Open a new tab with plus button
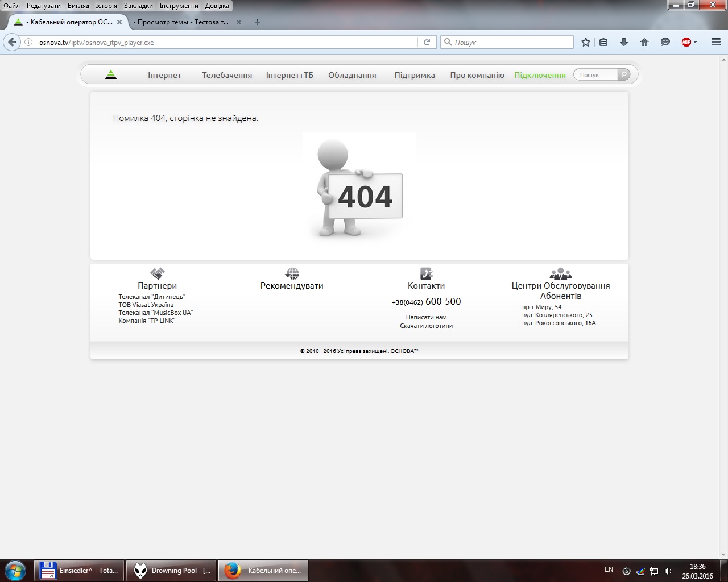728x582 pixels. click(x=258, y=22)
